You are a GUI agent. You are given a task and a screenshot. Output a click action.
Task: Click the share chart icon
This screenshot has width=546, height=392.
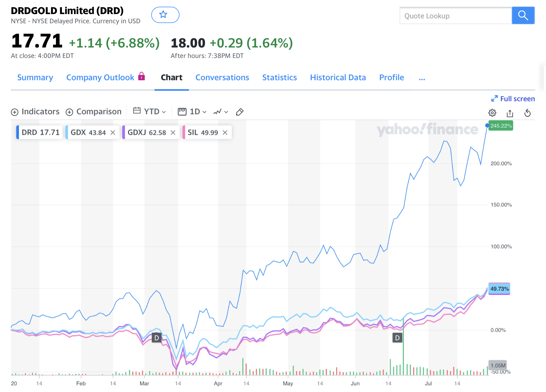tap(510, 113)
